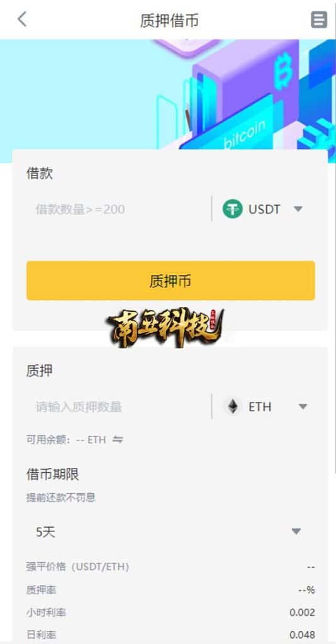Viewport: 336px width, 644px height.
Task: Go back using the left arrow
Action: point(22,19)
